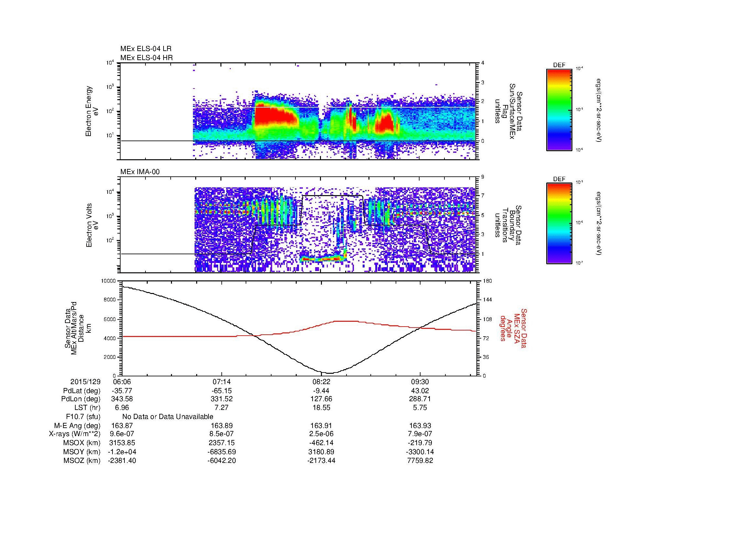Click LST value 18.55
Screen dimensions: 756x534
click(x=321, y=408)
